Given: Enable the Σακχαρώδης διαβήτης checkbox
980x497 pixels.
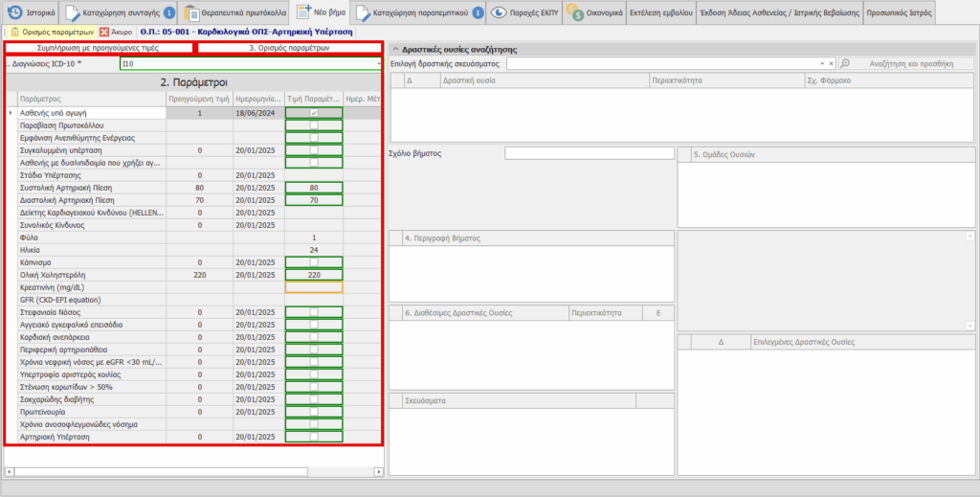Looking at the screenshot, I should [x=313, y=399].
